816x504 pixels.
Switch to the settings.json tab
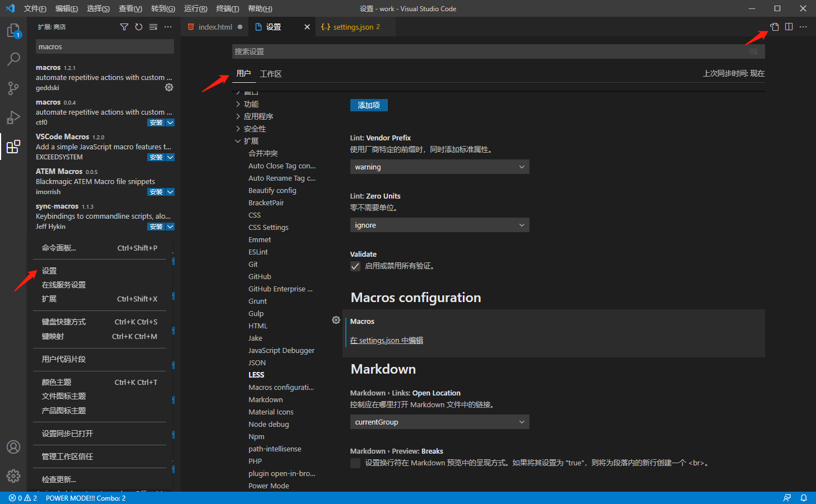tap(356, 27)
